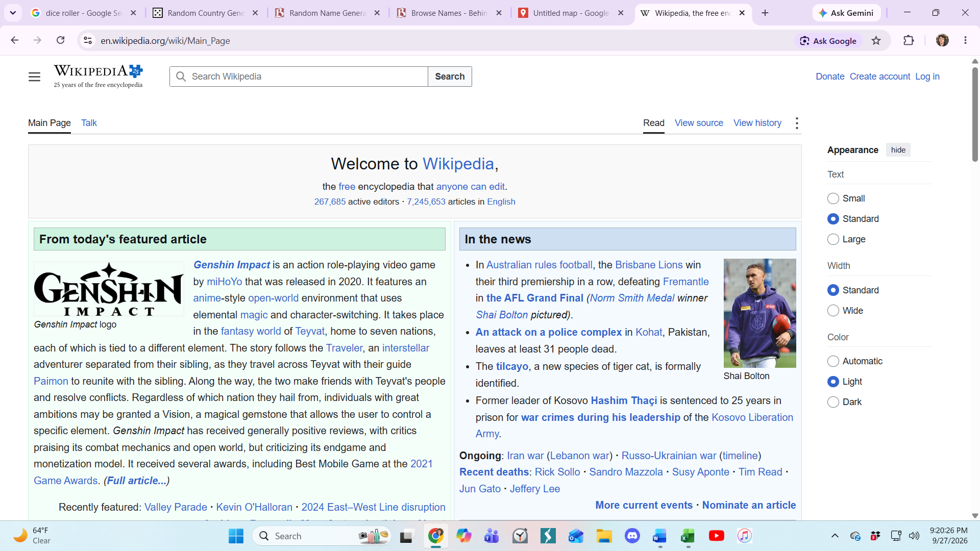Select Standard text size

coord(833,219)
